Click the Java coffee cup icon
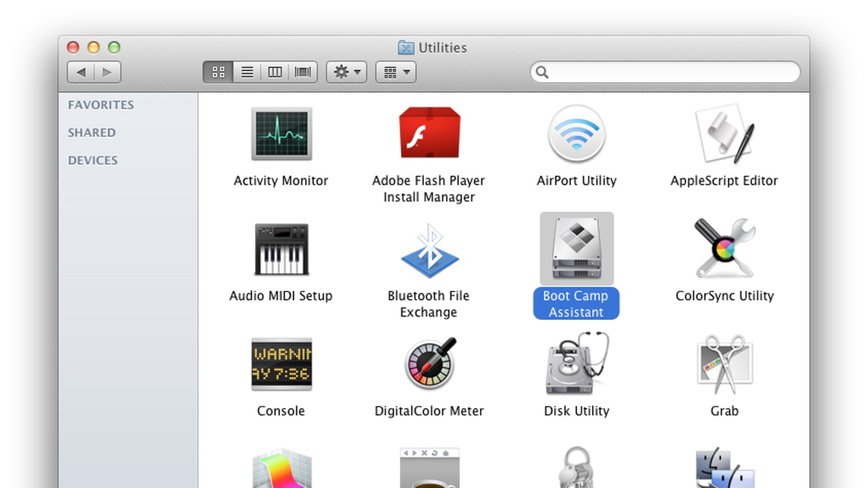 click(429, 468)
